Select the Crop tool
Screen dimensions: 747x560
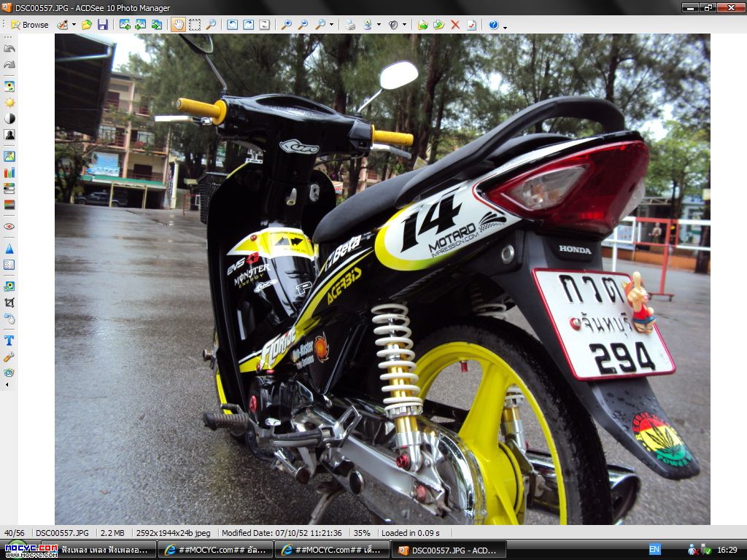pos(9,303)
